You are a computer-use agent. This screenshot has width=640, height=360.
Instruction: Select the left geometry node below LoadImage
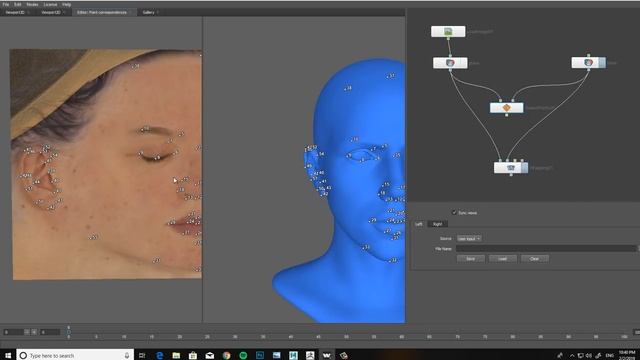[x=450, y=63]
